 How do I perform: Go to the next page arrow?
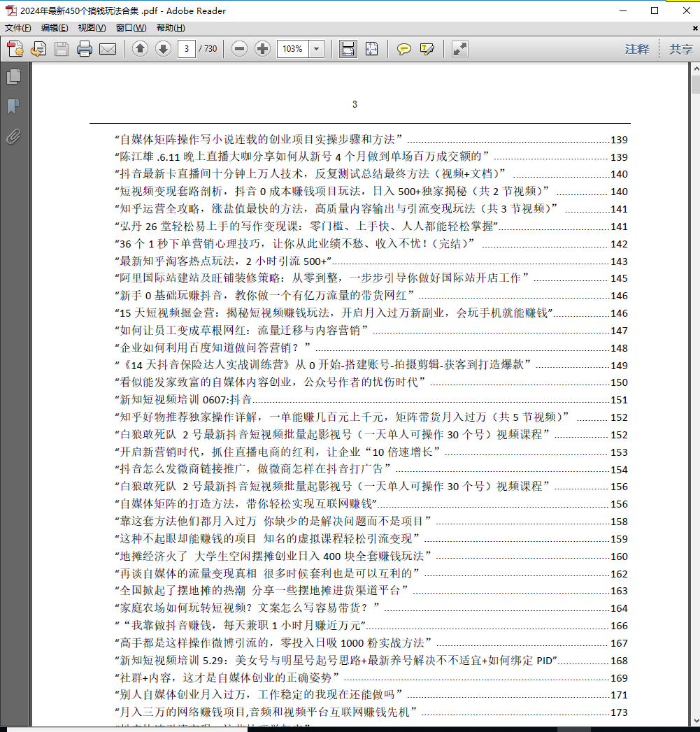pyautogui.click(x=163, y=49)
